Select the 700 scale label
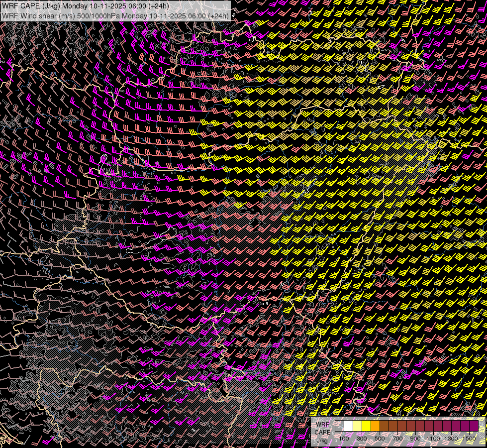Image resolution: width=487 pixels, height=448 pixels. pos(397,439)
